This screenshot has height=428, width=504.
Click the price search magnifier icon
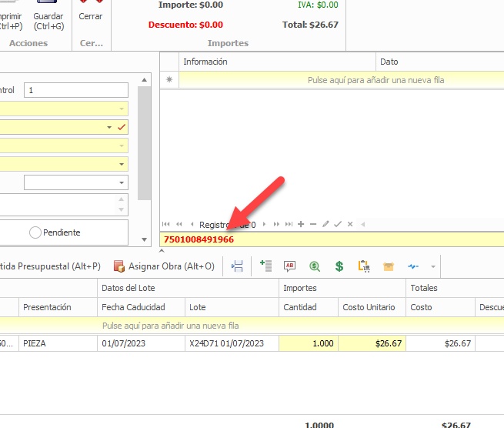coord(315,266)
